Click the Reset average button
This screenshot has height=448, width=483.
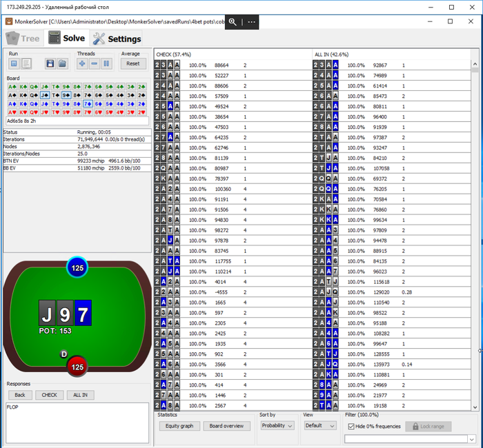coord(133,63)
